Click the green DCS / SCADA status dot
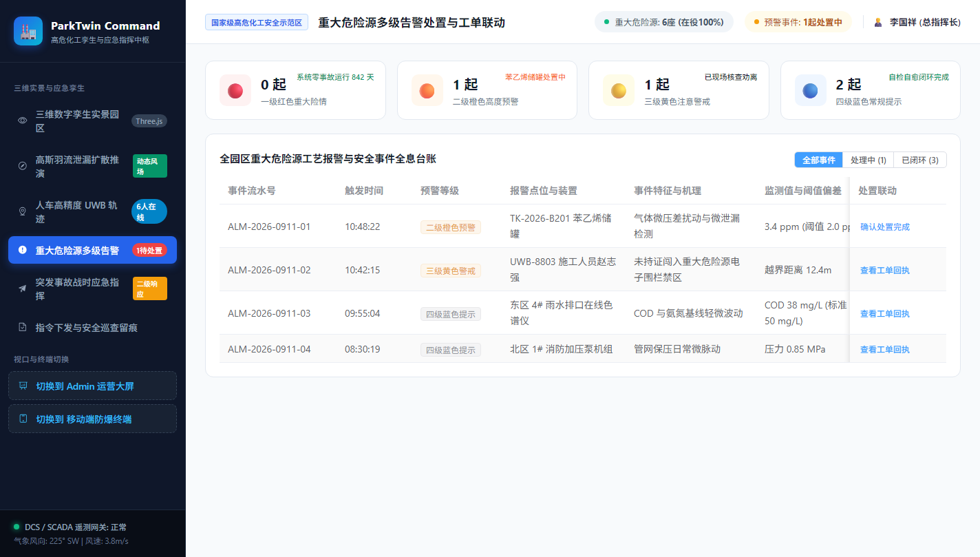Screen dimensions: 980x557 tap(17, 527)
